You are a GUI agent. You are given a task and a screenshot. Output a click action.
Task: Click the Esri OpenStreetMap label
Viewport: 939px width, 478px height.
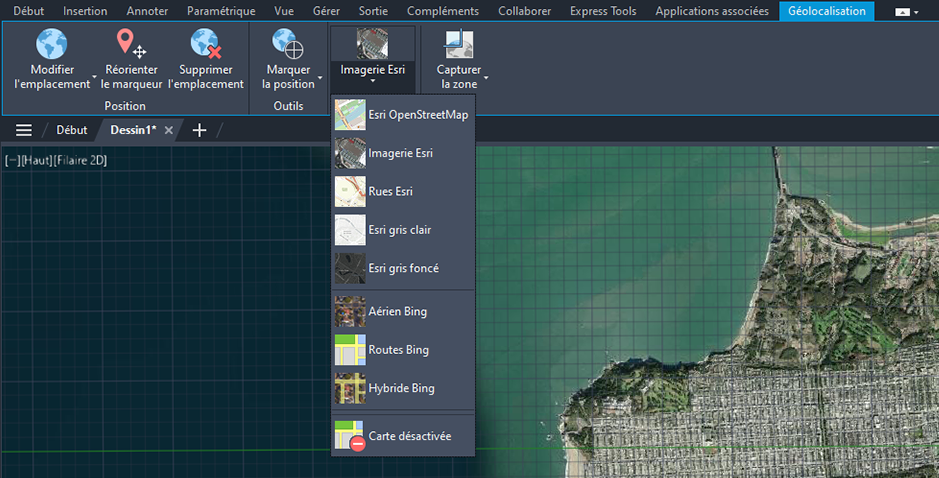tap(418, 115)
